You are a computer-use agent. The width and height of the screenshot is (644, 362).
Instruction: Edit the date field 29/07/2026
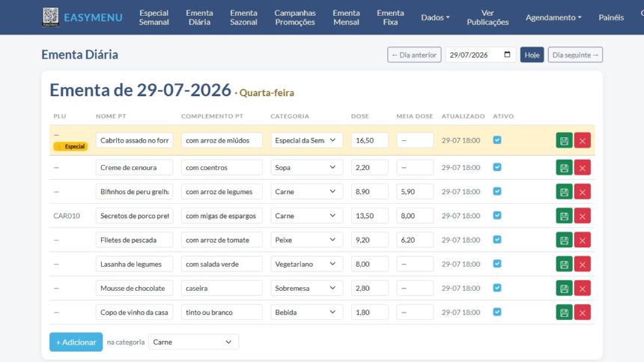481,55
